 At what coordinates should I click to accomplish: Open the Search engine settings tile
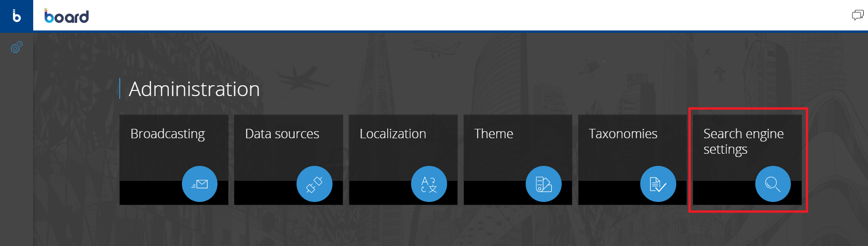[747, 160]
